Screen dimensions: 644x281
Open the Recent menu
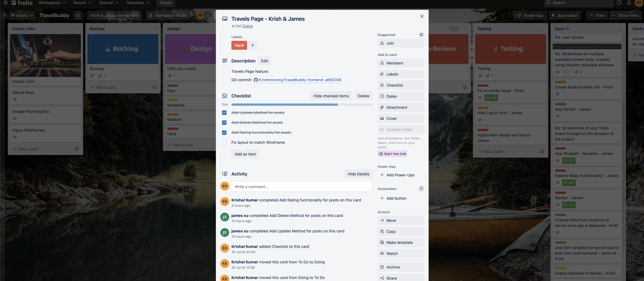point(82,3)
